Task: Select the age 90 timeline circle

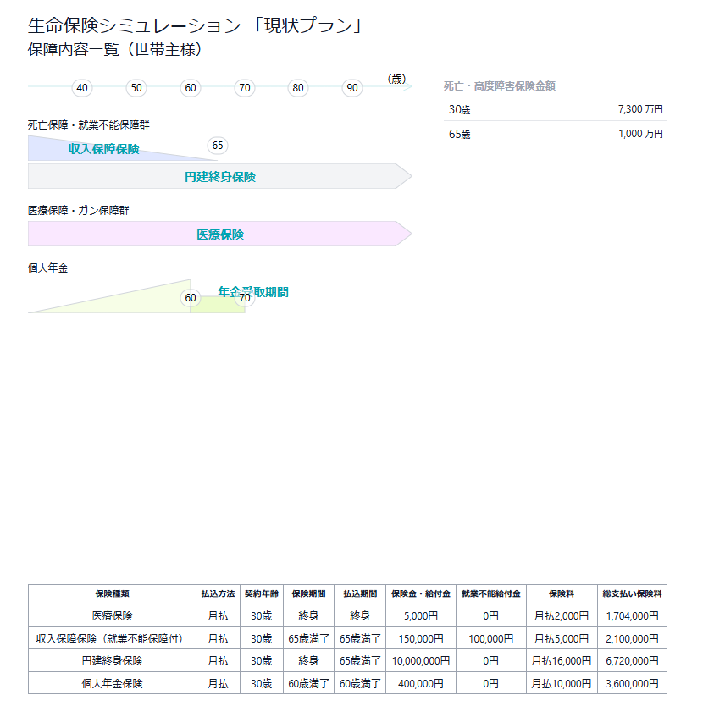Action: click(x=351, y=87)
